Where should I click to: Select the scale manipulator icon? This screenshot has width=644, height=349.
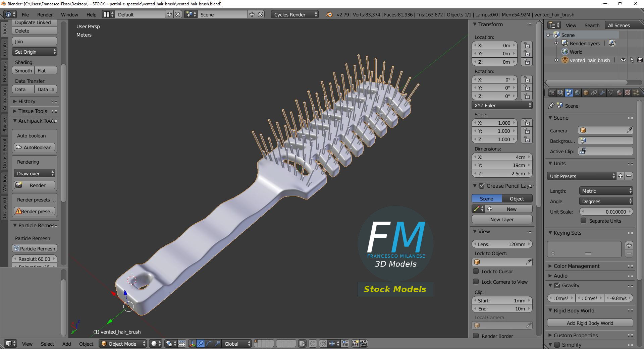point(217,344)
